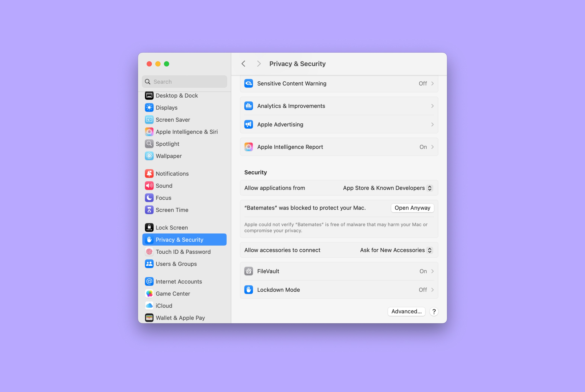The width and height of the screenshot is (585, 392).
Task: Open Ask for New Accessories popup menu
Action: 396,250
